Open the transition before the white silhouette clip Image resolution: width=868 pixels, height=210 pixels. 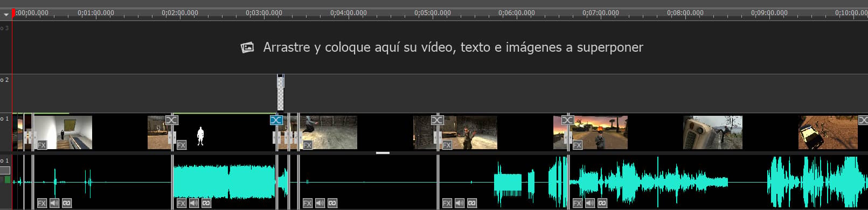pos(171,120)
